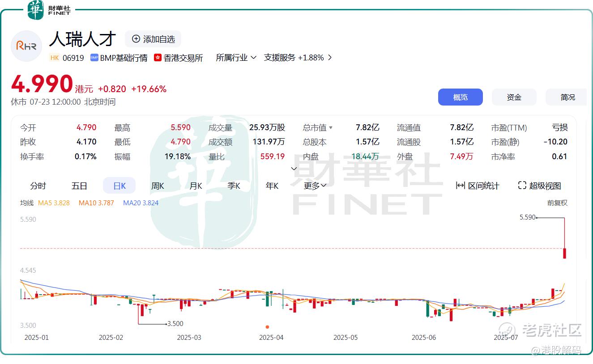Click the plus icon in 添加自选
Viewport: 593px width, 364px height.
coord(136,39)
